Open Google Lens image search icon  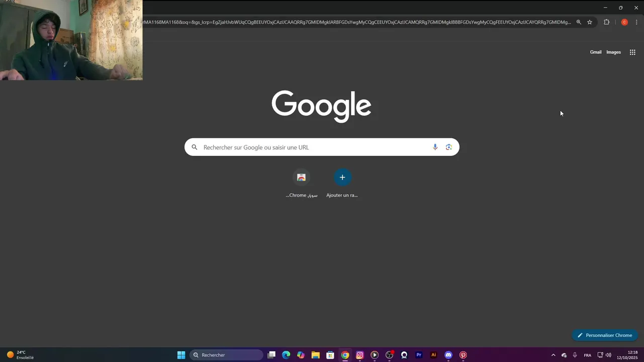pos(449,147)
